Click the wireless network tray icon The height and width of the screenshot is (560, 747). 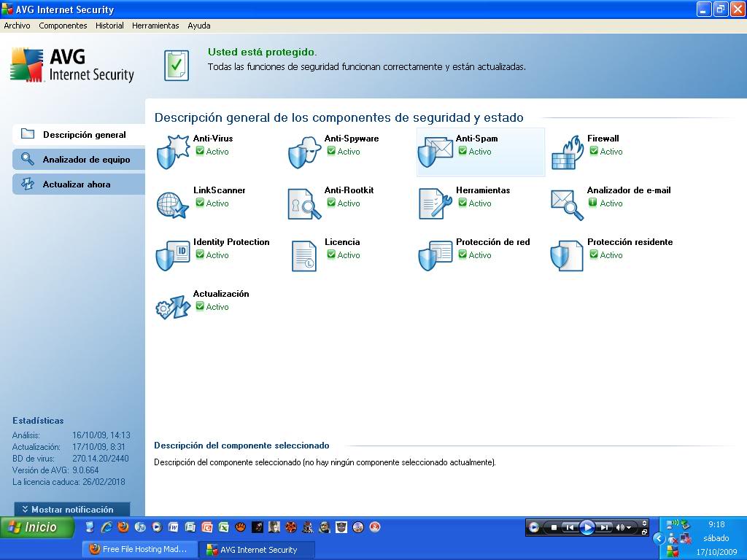pos(672,525)
